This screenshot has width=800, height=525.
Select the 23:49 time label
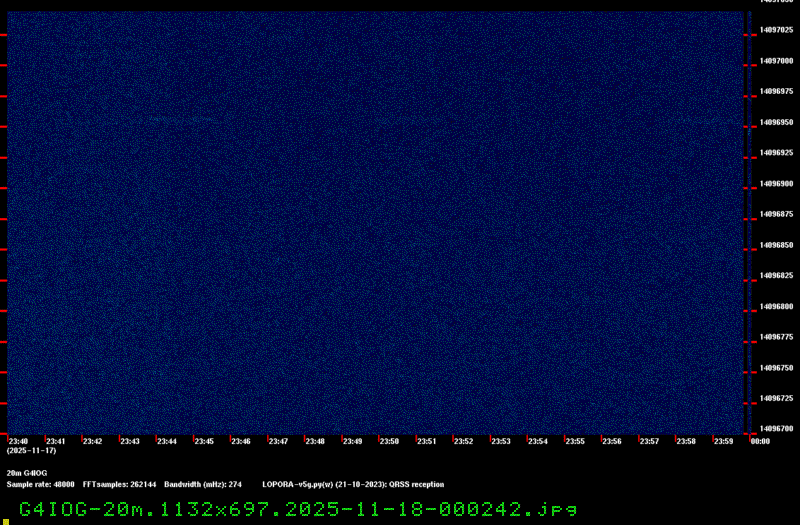[352, 441]
